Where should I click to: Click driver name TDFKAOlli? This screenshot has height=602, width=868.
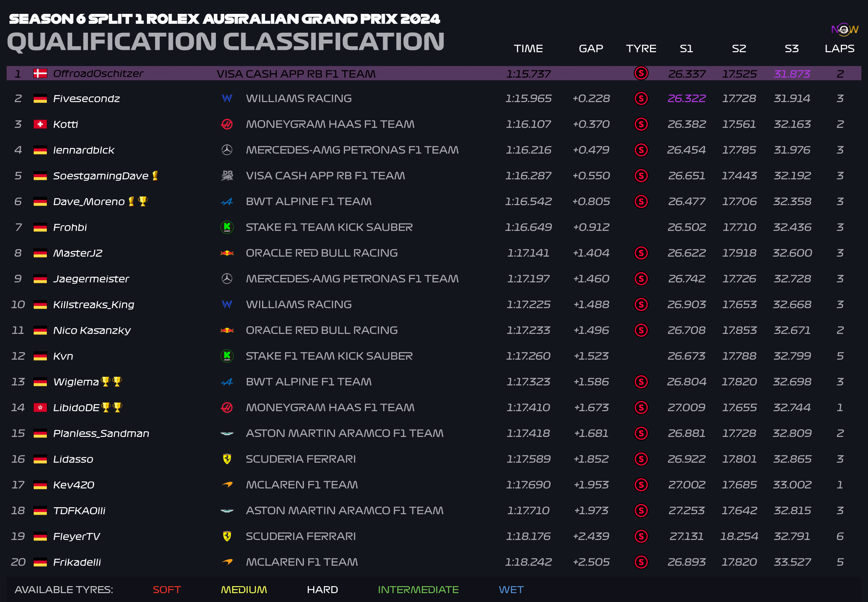coord(79,511)
